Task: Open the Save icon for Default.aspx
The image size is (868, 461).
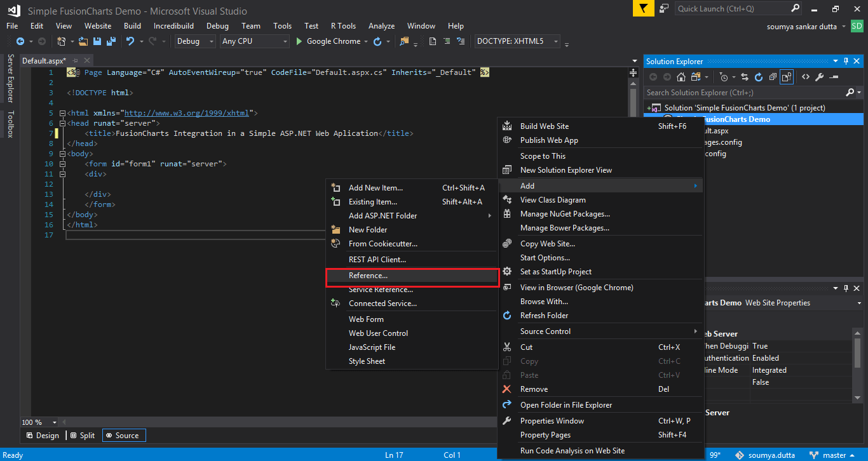Action: (x=97, y=41)
